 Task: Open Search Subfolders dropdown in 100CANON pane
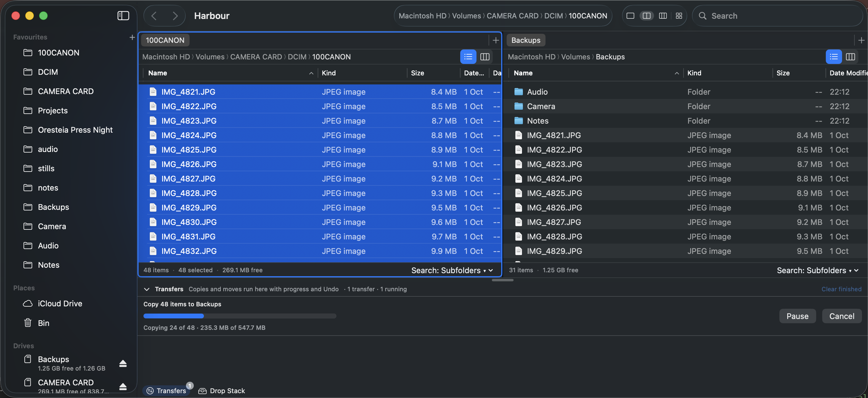tap(452, 270)
